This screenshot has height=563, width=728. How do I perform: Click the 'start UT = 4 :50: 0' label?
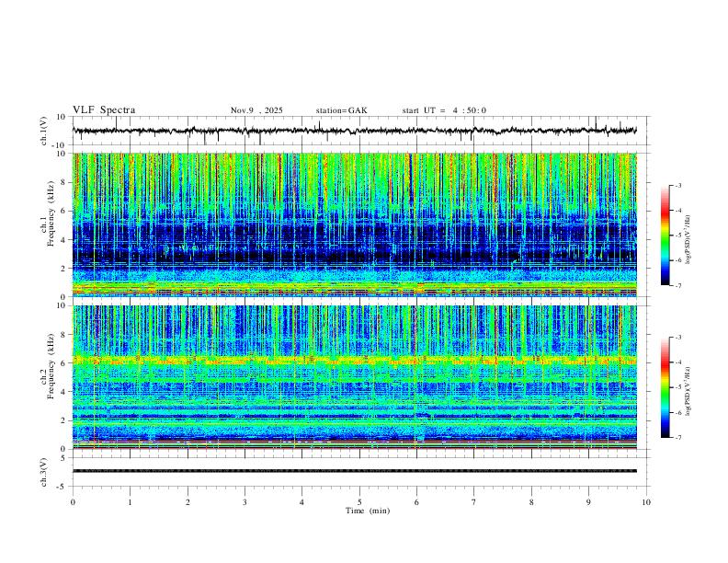[444, 110]
